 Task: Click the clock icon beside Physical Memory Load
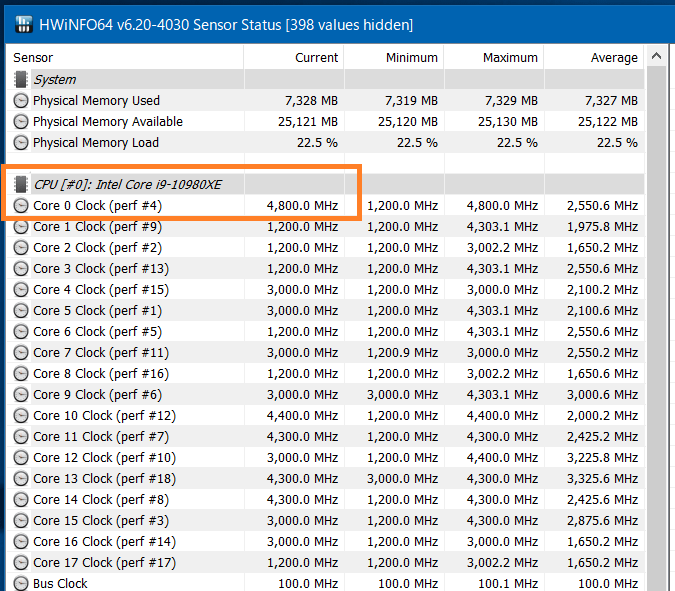(x=21, y=142)
